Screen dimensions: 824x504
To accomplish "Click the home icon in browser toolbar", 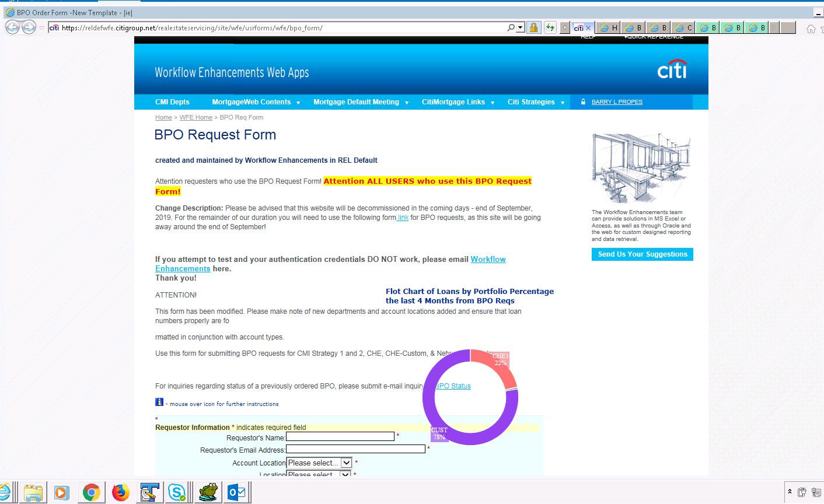I will (811, 29).
